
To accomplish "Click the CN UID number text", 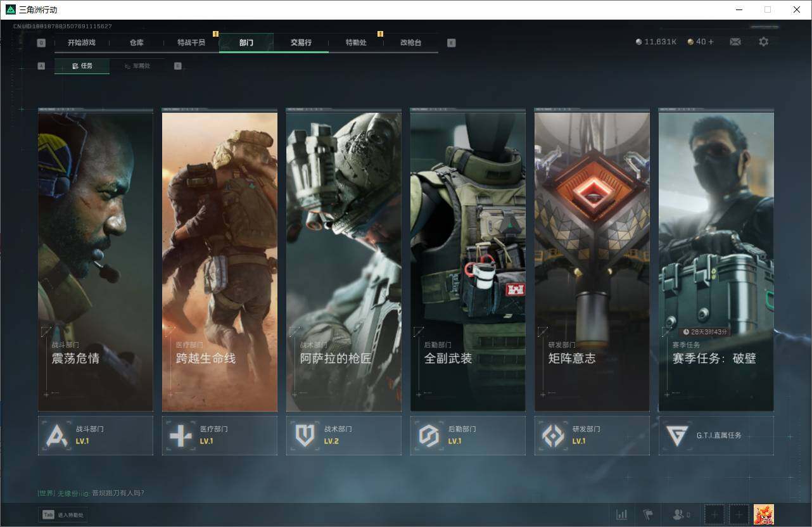I will [63, 27].
